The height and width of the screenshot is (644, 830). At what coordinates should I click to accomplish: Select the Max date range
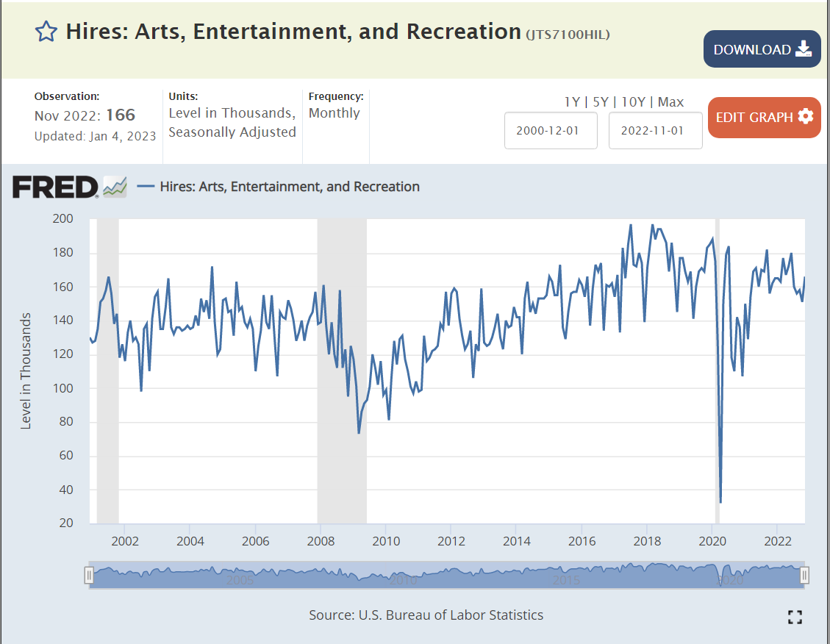(x=670, y=102)
